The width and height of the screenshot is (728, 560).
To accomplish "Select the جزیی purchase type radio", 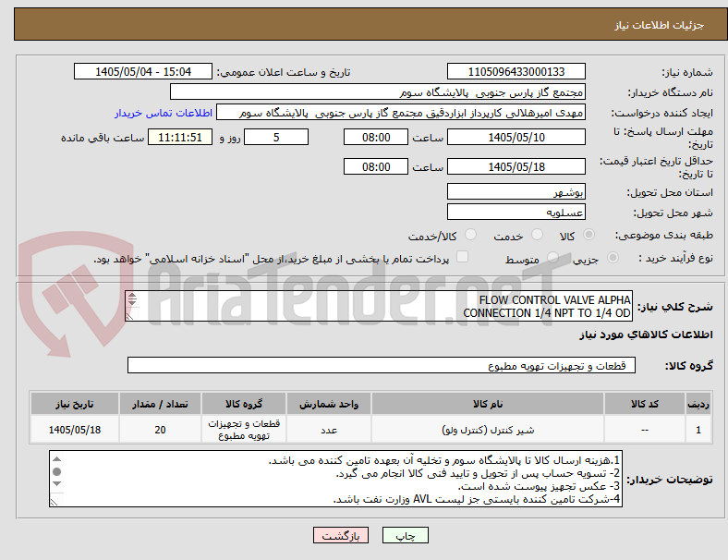I will click(613, 258).
